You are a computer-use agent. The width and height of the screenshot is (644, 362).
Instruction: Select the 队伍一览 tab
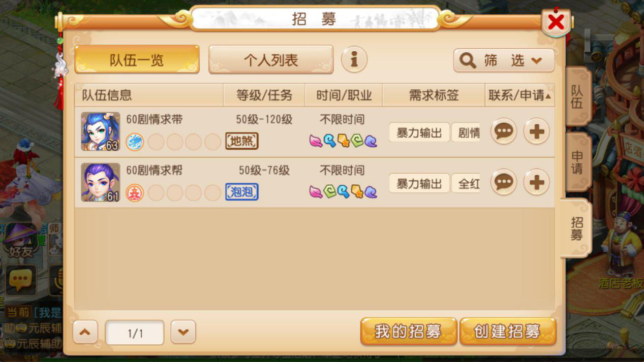137,60
